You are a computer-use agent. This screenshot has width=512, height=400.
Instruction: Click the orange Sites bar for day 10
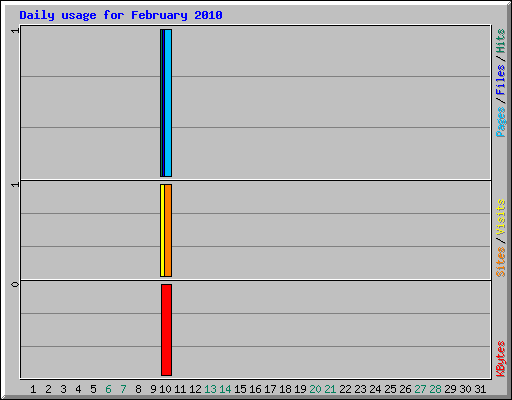168,230
